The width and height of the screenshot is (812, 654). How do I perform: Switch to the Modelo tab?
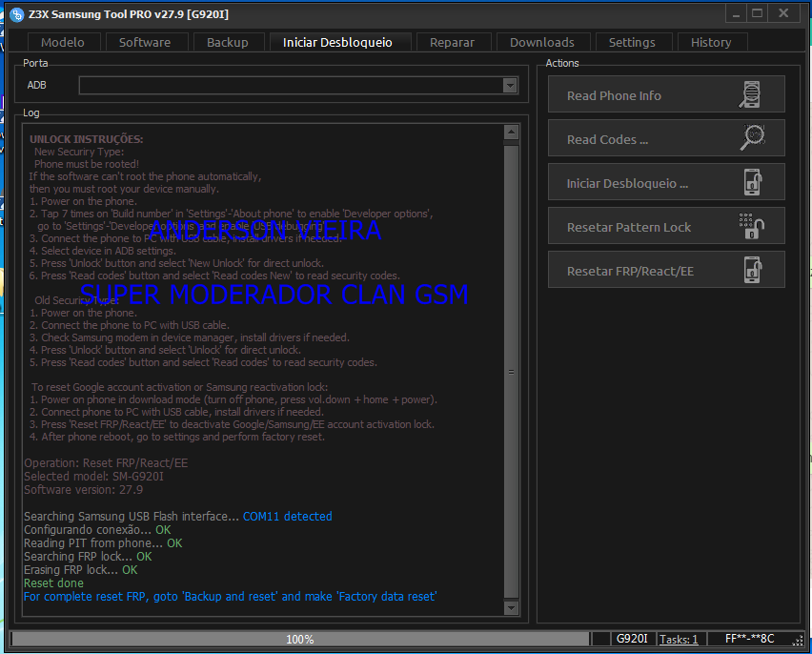pyautogui.click(x=63, y=43)
